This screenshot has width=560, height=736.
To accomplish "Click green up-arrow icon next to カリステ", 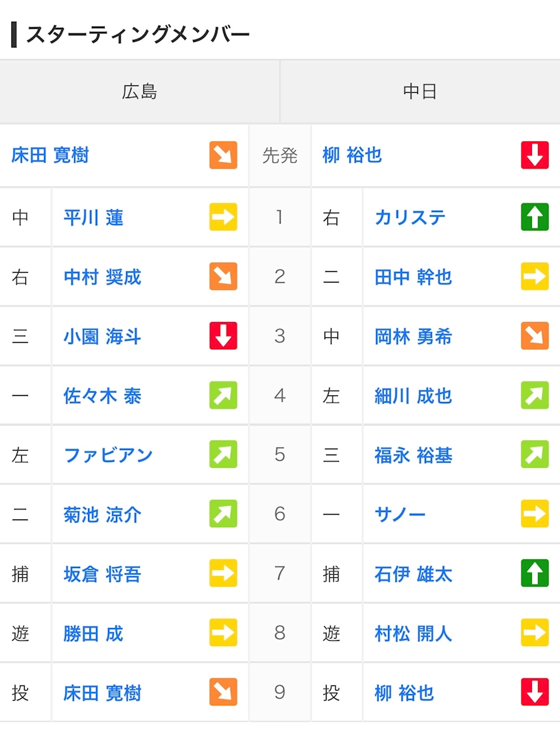I will 535,217.
